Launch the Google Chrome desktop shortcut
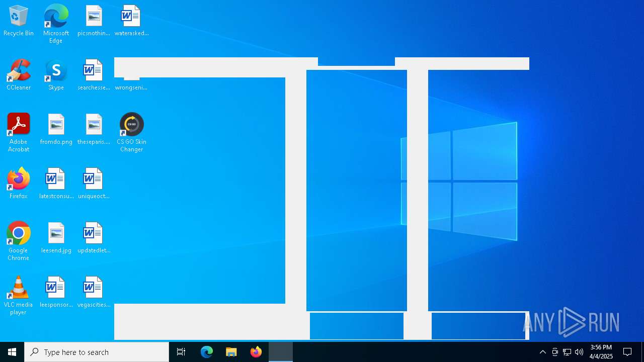The image size is (644, 362). pyautogui.click(x=19, y=241)
